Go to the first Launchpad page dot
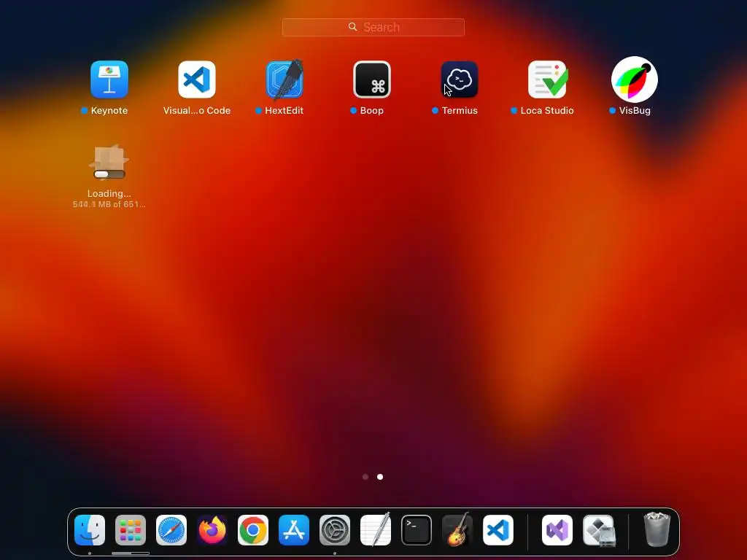Viewport: 747px width, 560px height. [x=365, y=477]
